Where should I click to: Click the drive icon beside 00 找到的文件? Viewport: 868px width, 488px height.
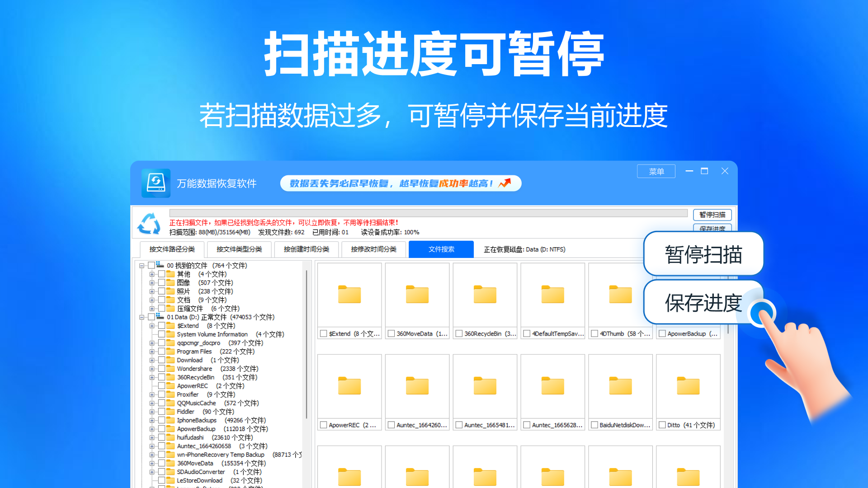tap(160, 265)
